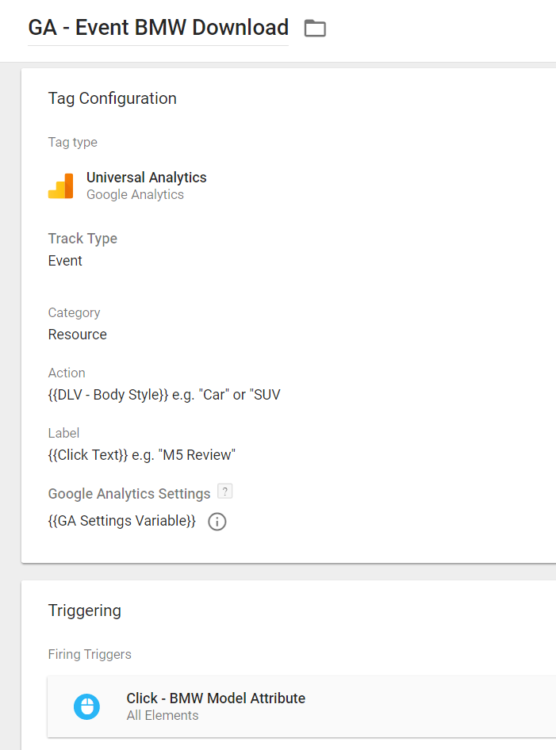Viewport: 556px width, 750px height.
Task: Edit the tag name GA - Event BMW Download
Action: point(158,28)
